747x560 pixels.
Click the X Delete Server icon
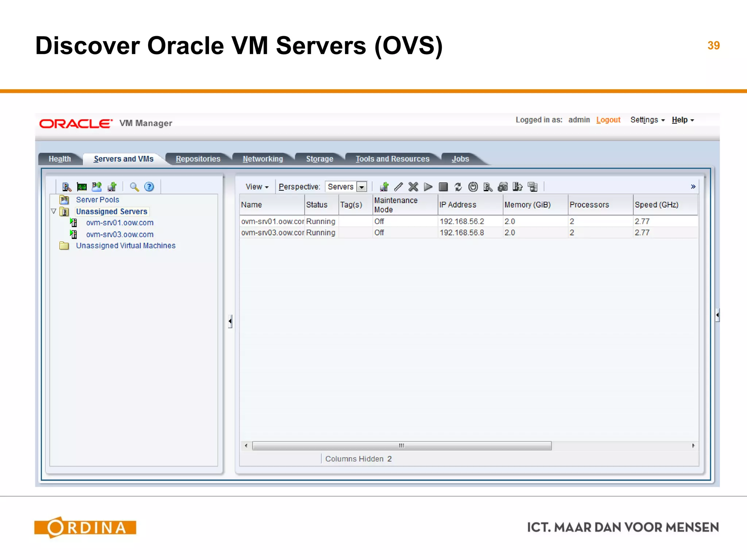[x=413, y=187]
